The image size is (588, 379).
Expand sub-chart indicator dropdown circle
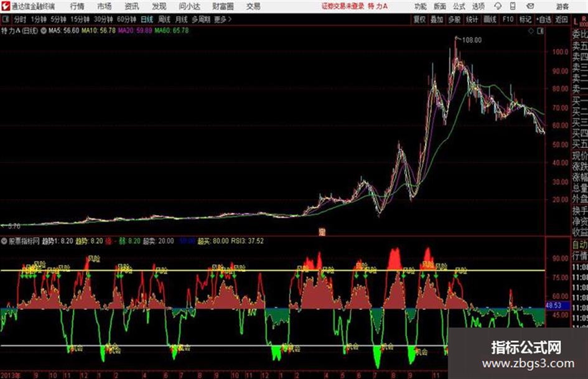4,241
